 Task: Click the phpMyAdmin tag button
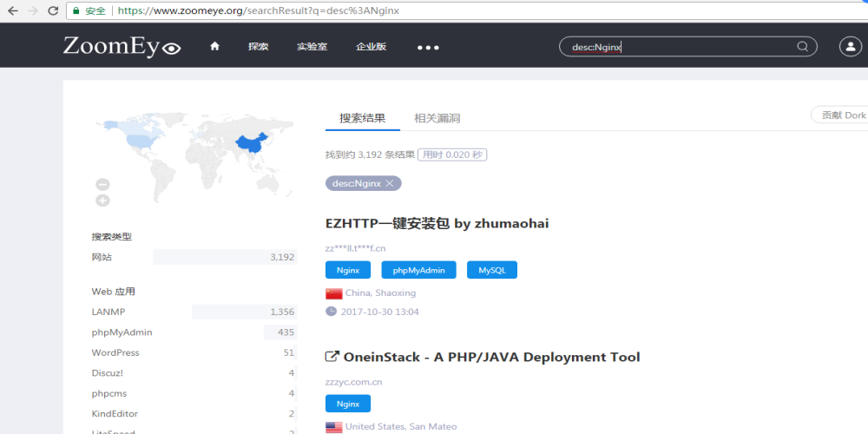(x=419, y=270)
